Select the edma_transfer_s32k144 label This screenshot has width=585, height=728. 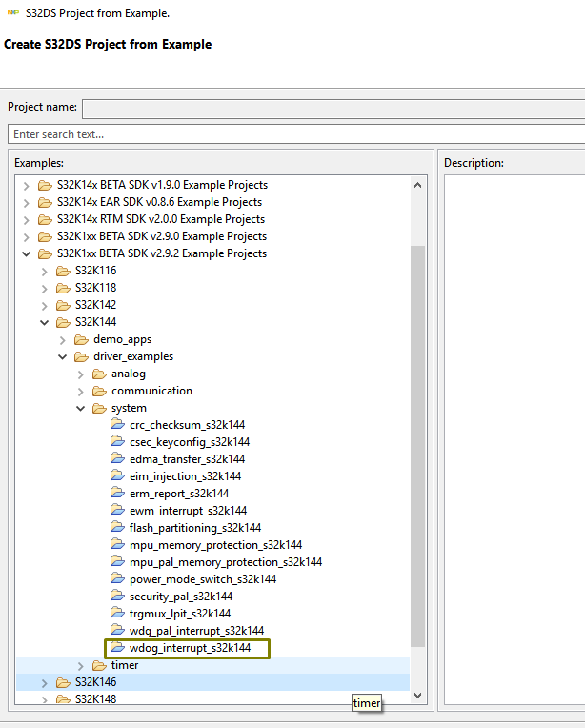(187, 459)
